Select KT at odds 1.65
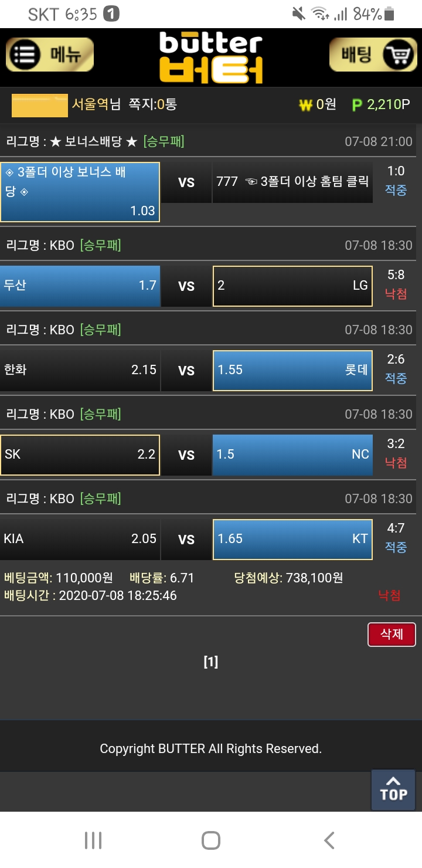 (292, 539)
